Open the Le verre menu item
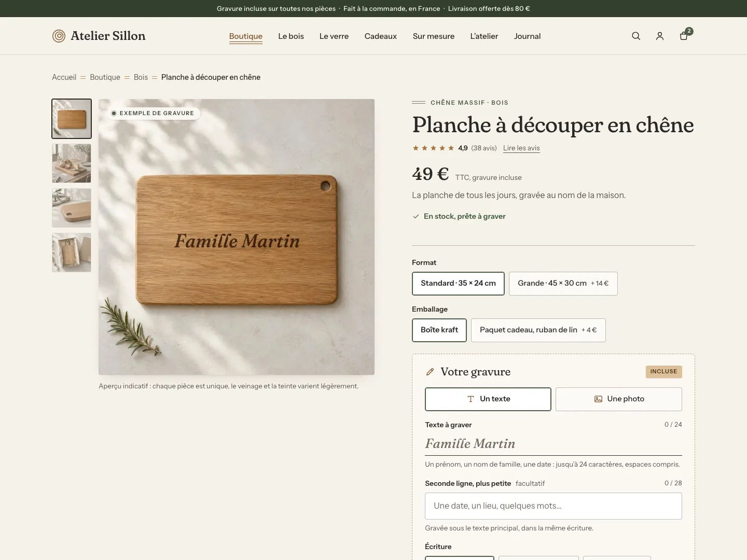The height and width of the screenshot is (560, 747). (334, 36)
